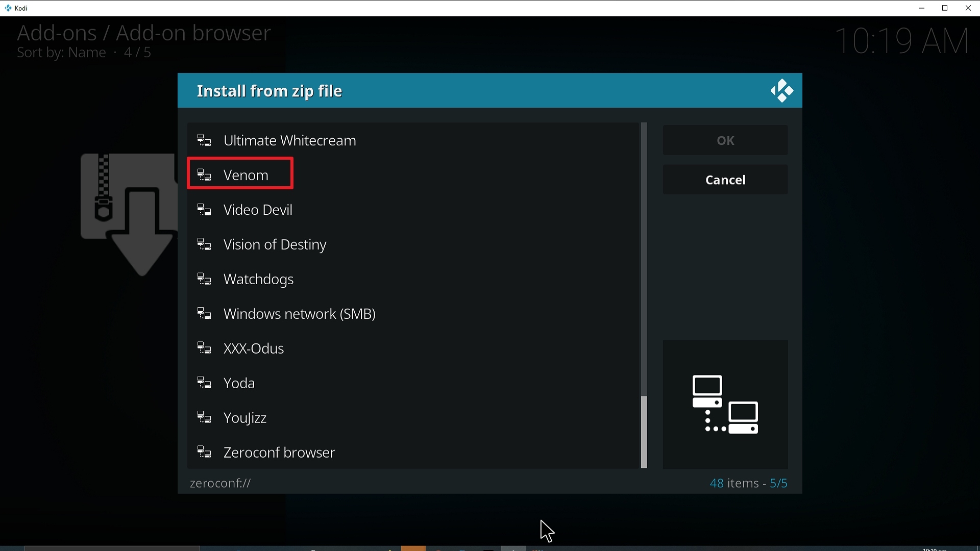Click the zeroconf:// path text

(220, 483)
